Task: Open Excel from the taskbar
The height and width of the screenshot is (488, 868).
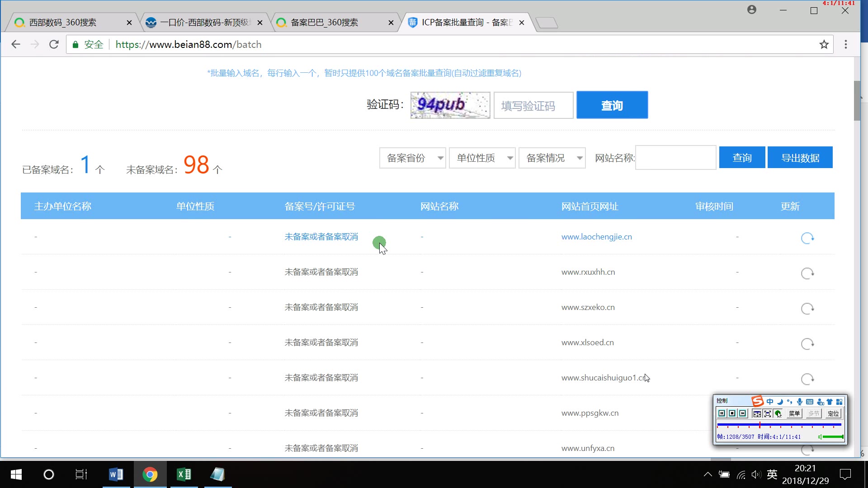Action: tap(184, 474)
